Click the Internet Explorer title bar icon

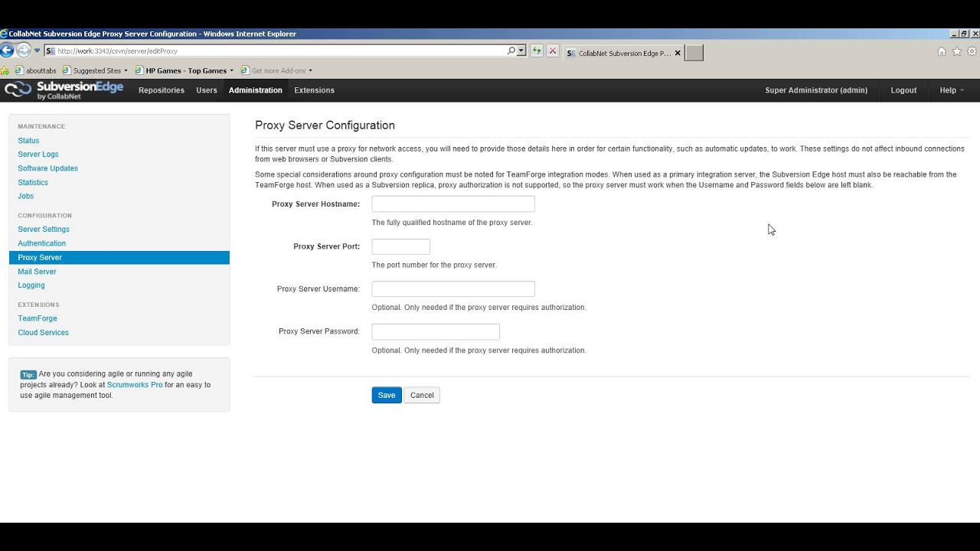coord(4,34)
